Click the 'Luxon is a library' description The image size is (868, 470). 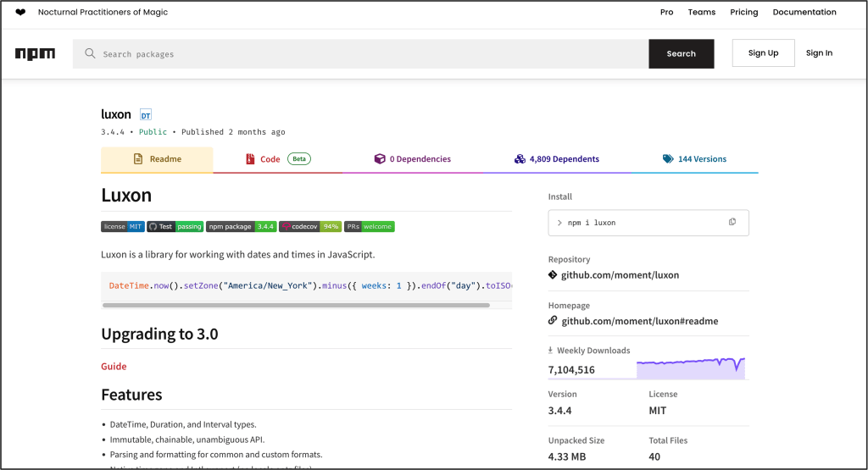coord(238,254)
